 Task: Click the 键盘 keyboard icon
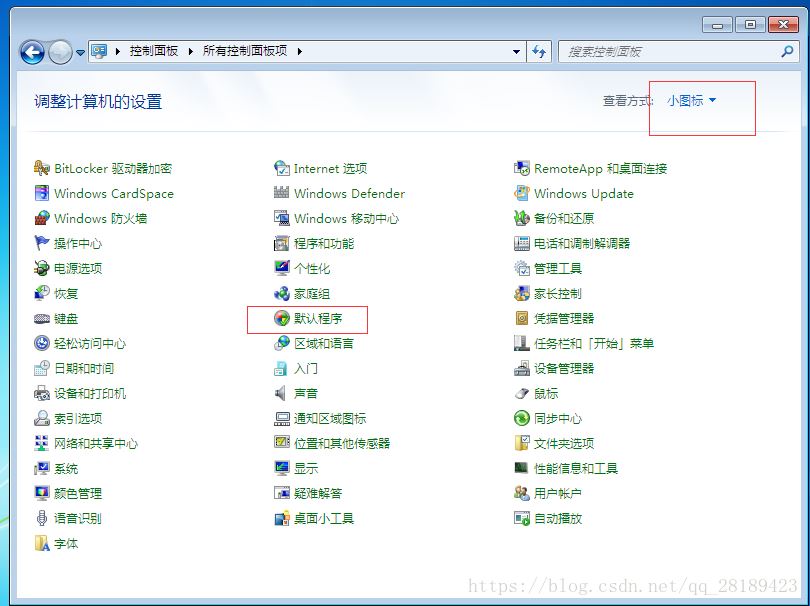[42, 318]
